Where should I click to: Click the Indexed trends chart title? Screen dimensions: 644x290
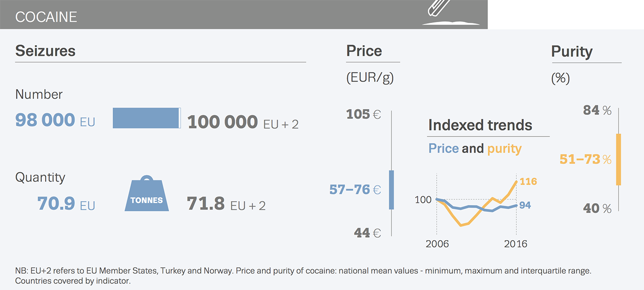point(480,125)
